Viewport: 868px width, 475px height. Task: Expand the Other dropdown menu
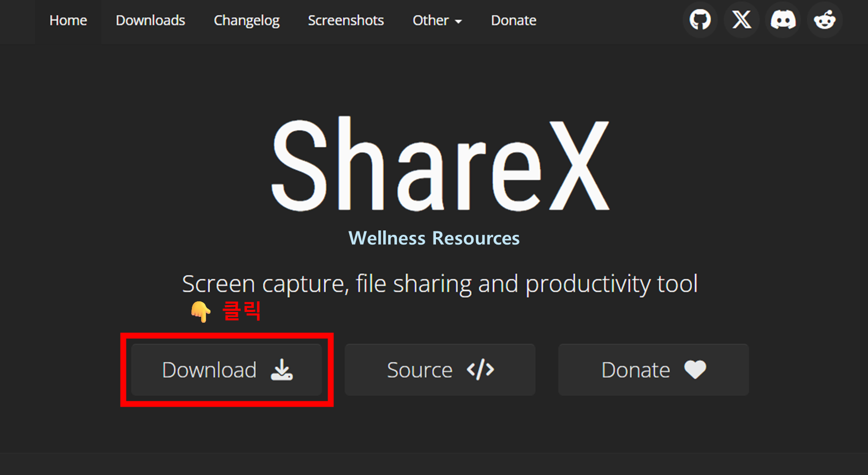tap(437, 21)
